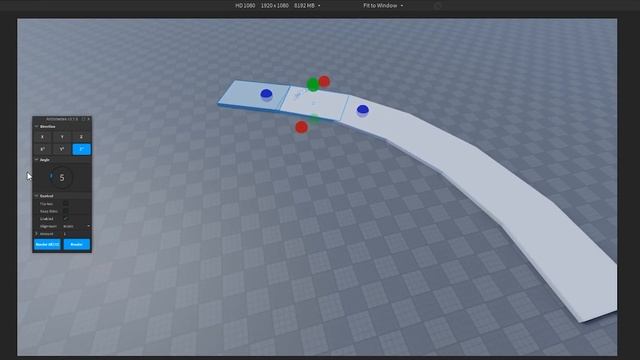Click the left blue Render button

(x=47, y=244)
